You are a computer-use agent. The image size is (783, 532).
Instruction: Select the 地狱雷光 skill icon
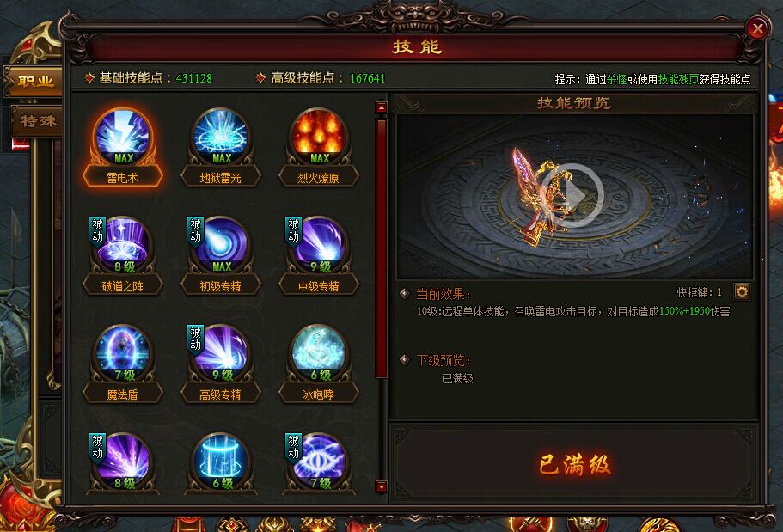221,137
